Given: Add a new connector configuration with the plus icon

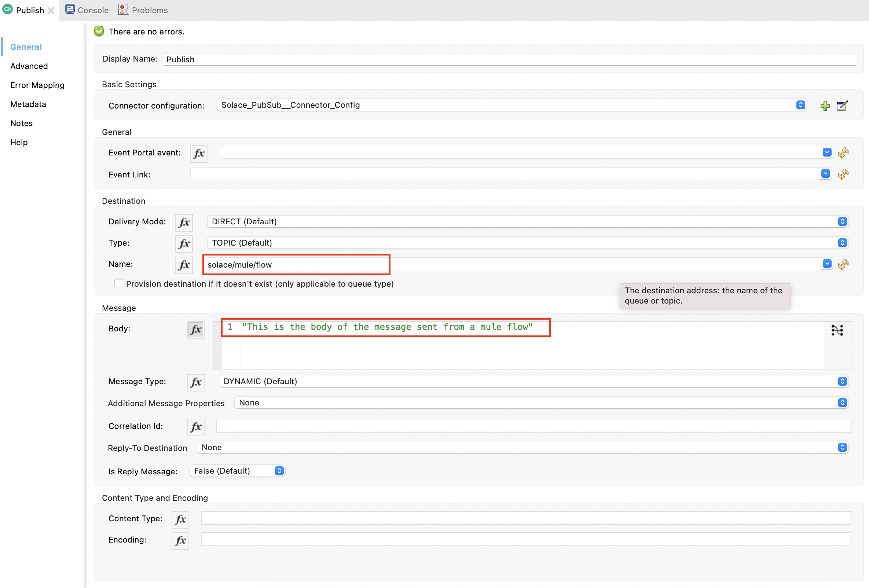Looking at the screenshot, I should pyautogui.click(x=825, y=106).
